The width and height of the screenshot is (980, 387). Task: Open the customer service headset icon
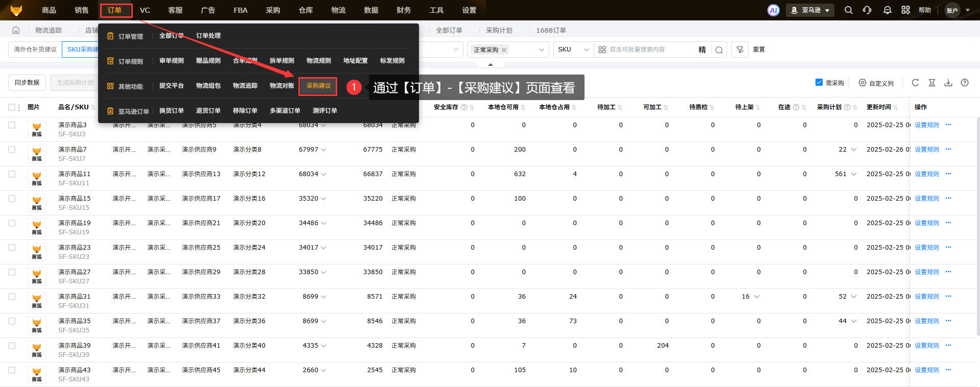point(867,10)
